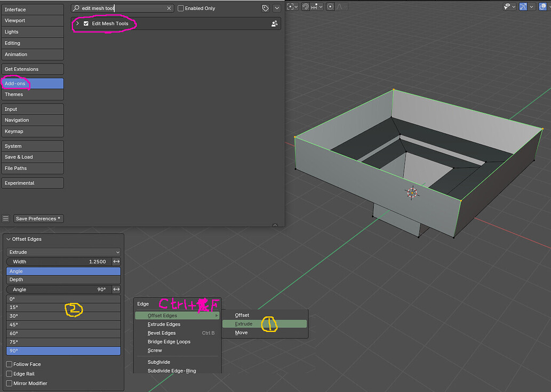Open the gizmo options dropdown arrow
Screen dimensions: 551x392
[x=532, y=6]
